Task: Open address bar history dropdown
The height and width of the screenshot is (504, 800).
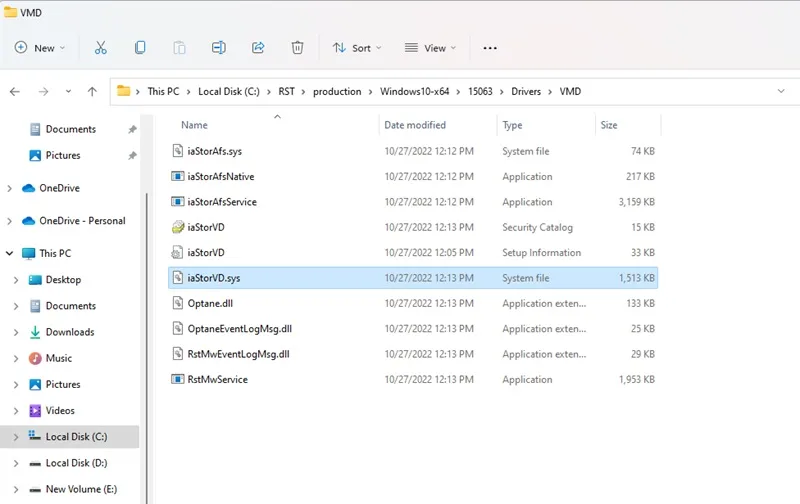Action: (781, 91)
